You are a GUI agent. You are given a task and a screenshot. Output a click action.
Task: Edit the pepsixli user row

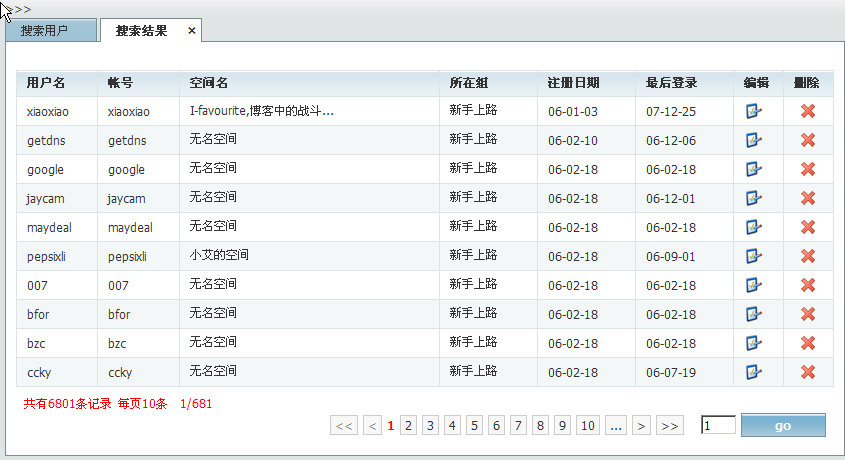click(753, 256)
